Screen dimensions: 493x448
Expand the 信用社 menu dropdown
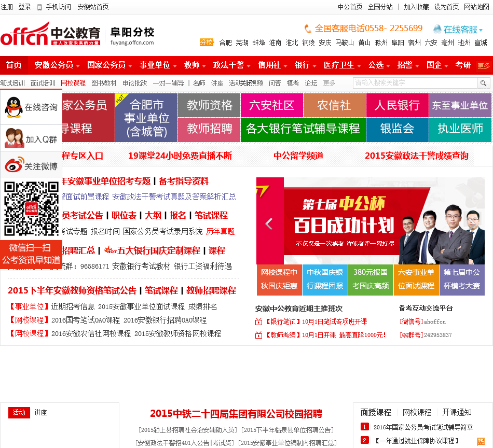[285, 66]
